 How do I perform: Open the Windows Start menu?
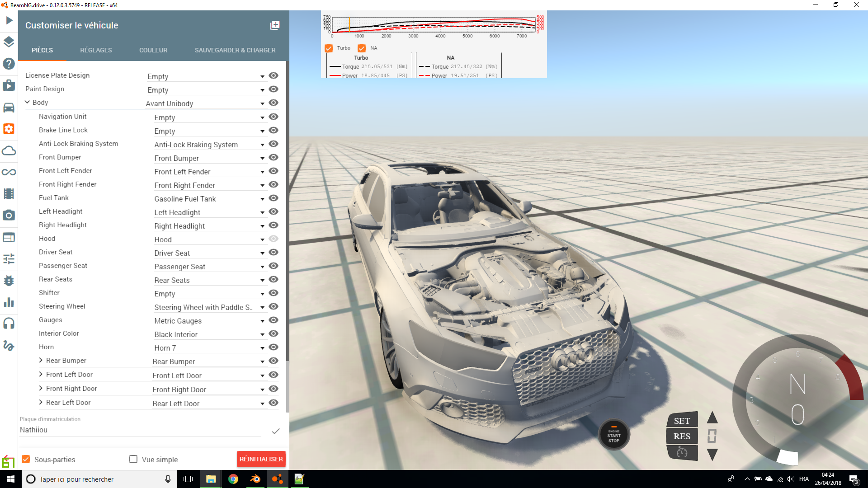coord(11,479)
